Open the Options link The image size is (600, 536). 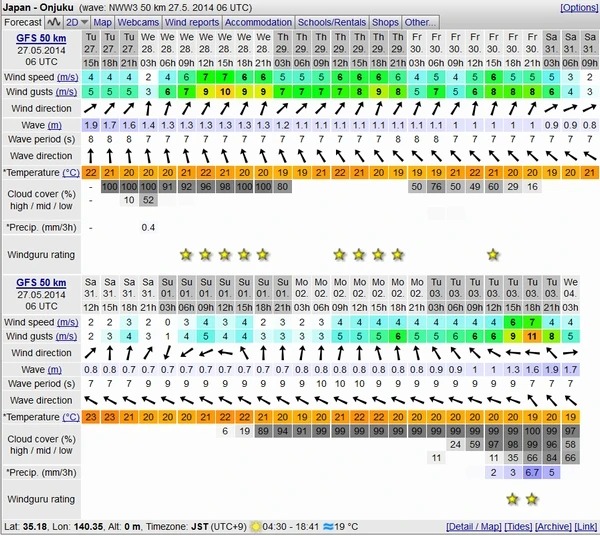(579, 8)
